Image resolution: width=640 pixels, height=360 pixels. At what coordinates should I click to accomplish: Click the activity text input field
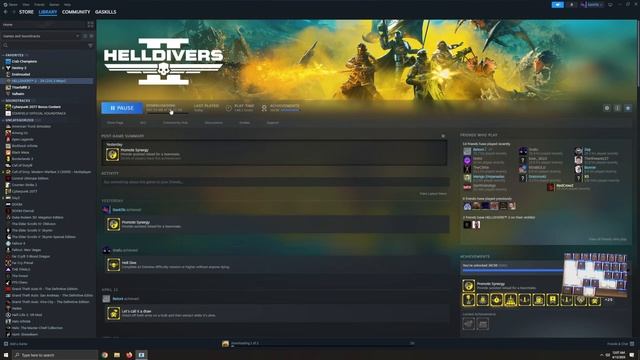point(276,182)
